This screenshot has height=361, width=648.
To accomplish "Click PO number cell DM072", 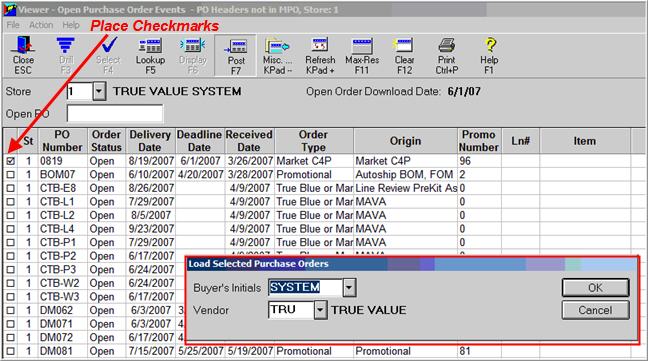I will coord(62,338).
